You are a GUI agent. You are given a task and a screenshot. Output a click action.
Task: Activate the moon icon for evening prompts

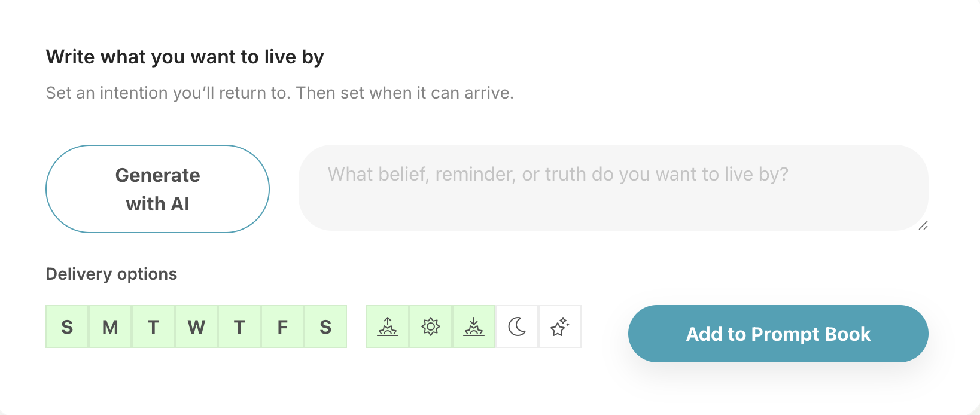point(516,326)
